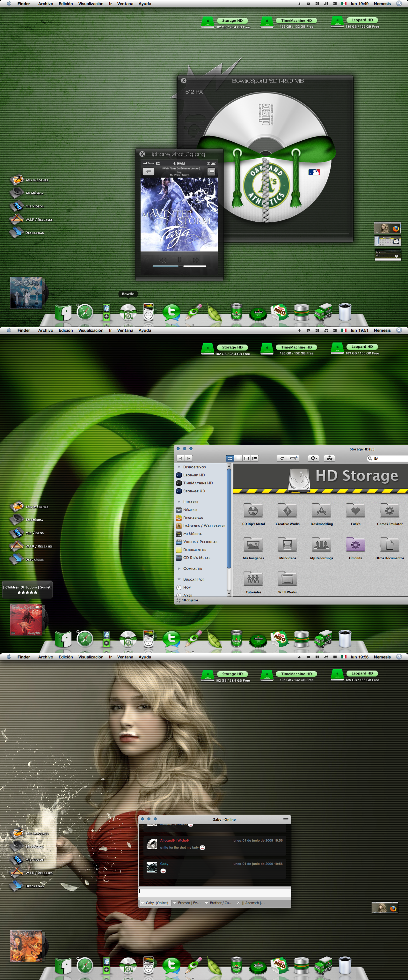
Task: Click rewind in the iPhone player
Action: (163, 260)
